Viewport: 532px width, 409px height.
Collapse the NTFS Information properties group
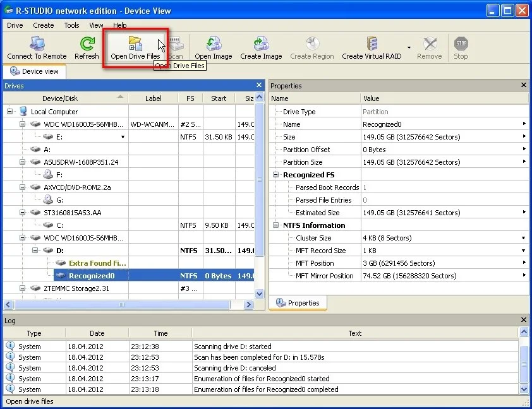point(275,225)
